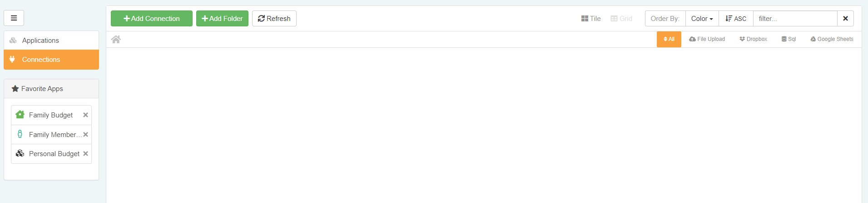This screenshot has height=203, width=868.
Task: Toggle ASC sort direction
Action: (x=736, y=19)
